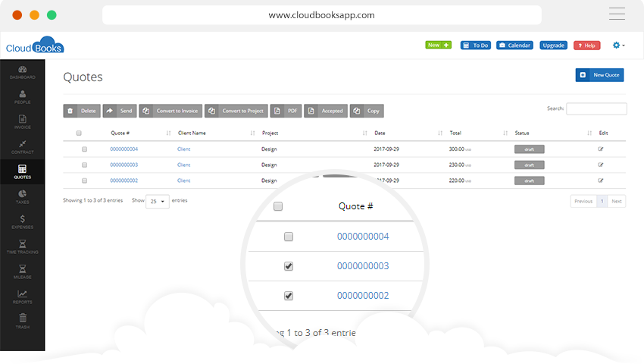Image resolution: width=644 pixels, height=364 pixels.
Task: Click the Delete toolbar button
Action: [82, 111]
